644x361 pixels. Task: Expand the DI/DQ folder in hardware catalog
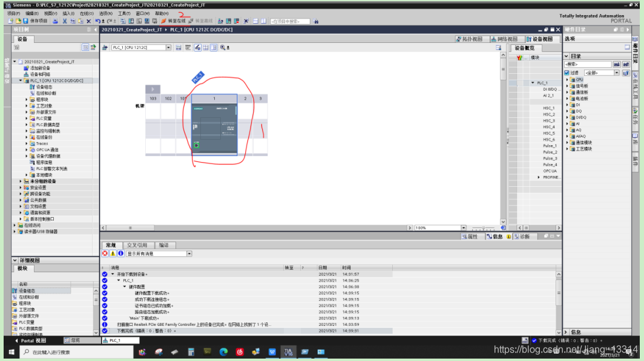click(x=568, y=117)
